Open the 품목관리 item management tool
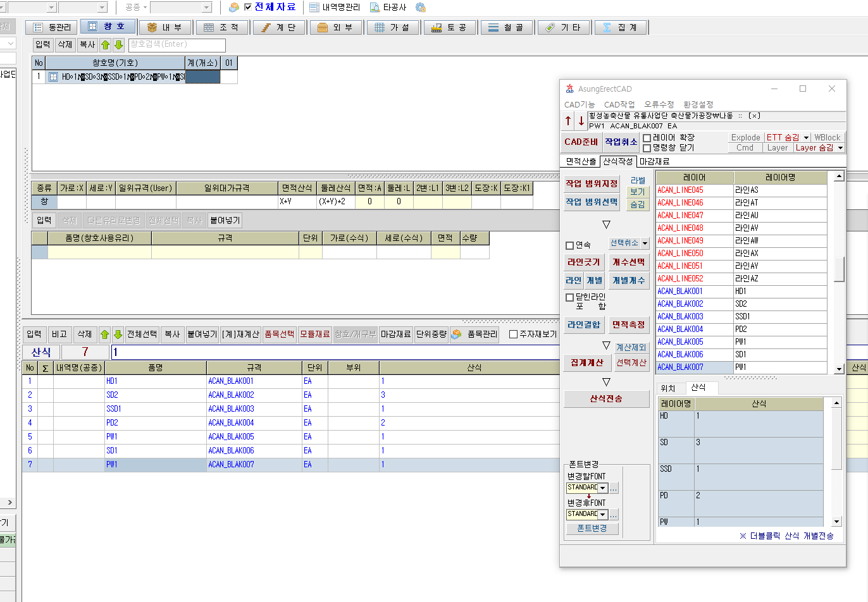Viewport: 868px width, 602px height. click(x=474, y=334)
